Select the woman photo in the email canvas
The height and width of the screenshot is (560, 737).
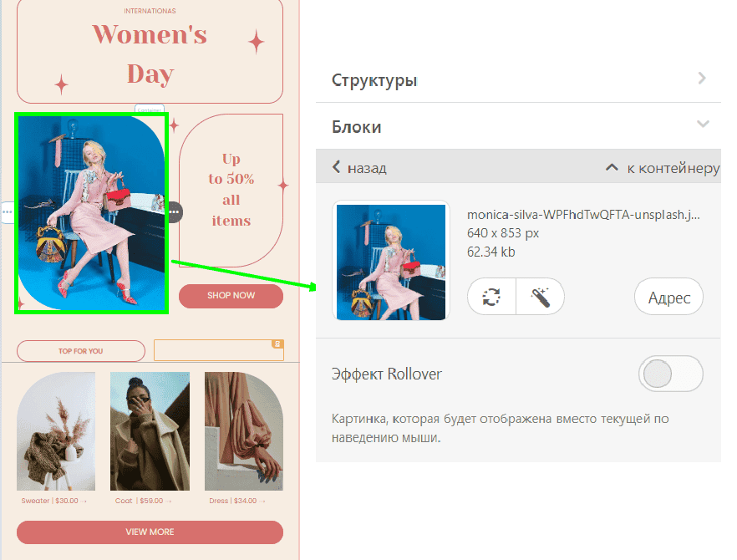pyautogui.click(x=92, y=213)
